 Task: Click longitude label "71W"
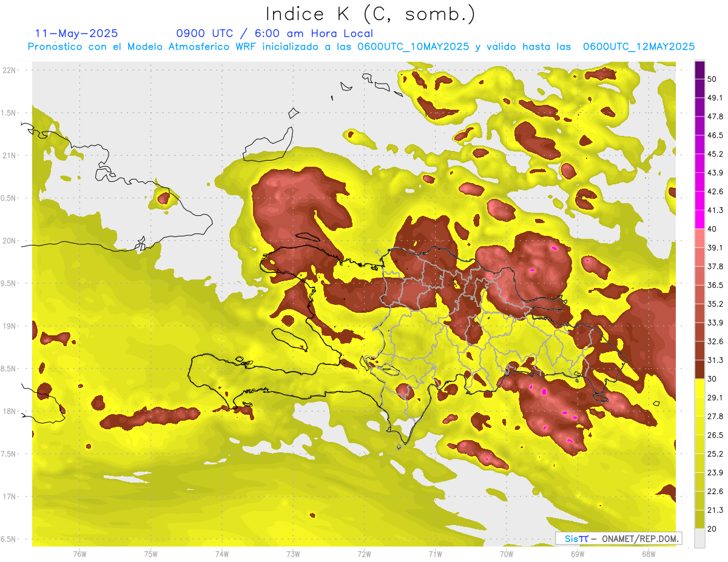coord(435,554)
